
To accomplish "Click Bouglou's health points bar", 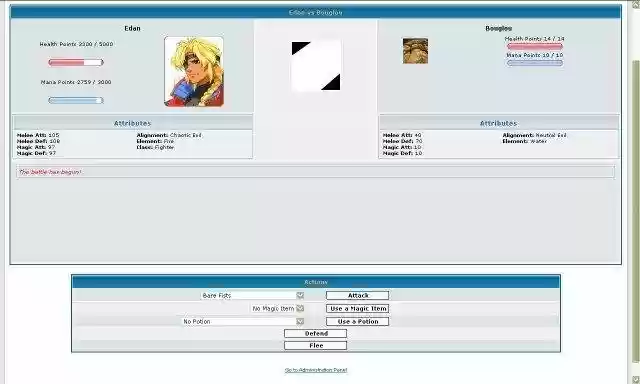I will pyautogui.click(x=535, y=46).
